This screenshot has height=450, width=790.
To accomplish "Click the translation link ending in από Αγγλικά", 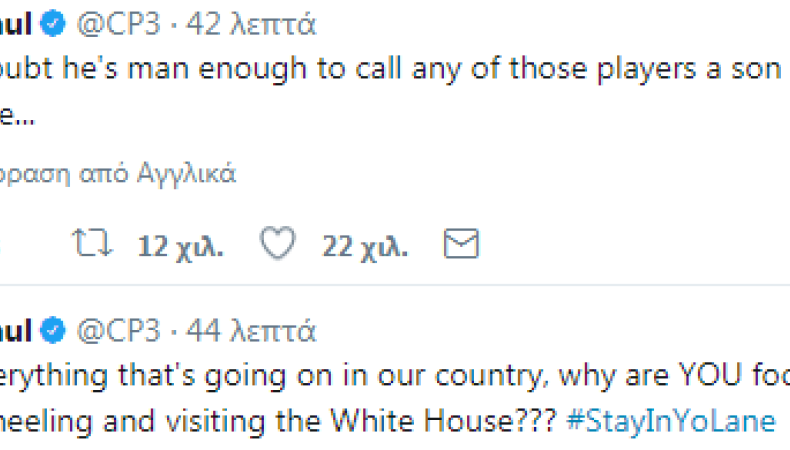I will pyautogui.click(x=118, y=174).
